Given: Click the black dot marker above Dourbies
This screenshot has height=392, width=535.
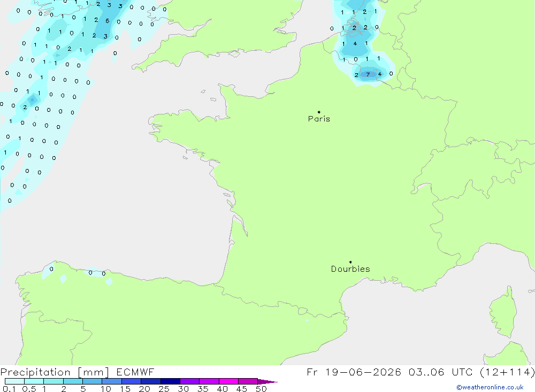Looking at the screenshot, I should click(350, 262).
